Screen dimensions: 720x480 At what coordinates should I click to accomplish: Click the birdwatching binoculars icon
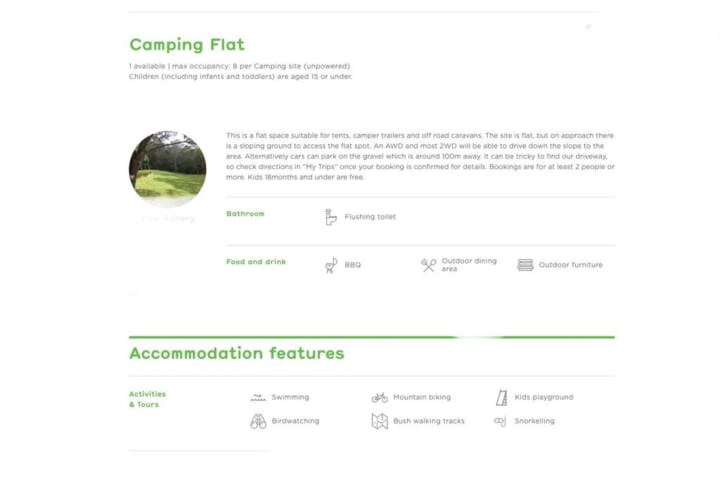tap(258, 421)
